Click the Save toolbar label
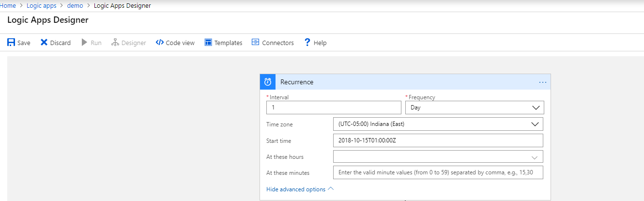The image size is (644, 201). [x=24, y=43]
